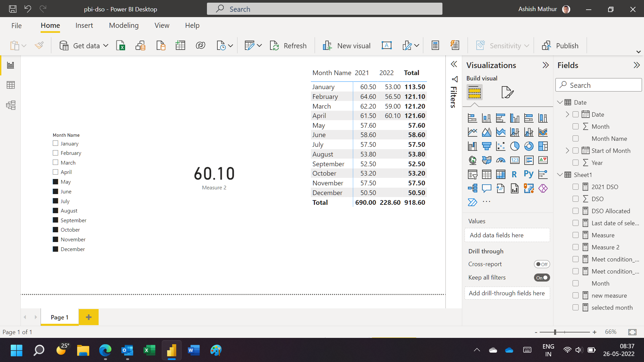Screen dimensions: 644x362
Task: Click the Publish button
Action: (560, 46)
